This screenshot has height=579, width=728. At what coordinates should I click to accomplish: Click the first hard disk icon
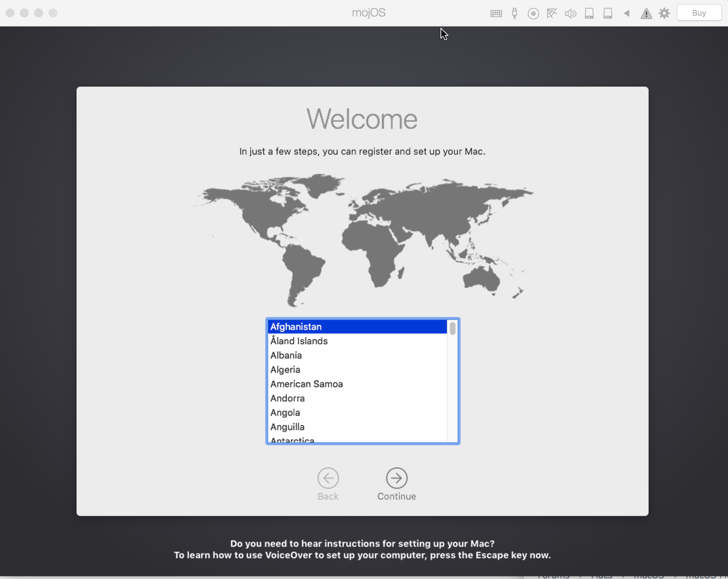(589, 14)
